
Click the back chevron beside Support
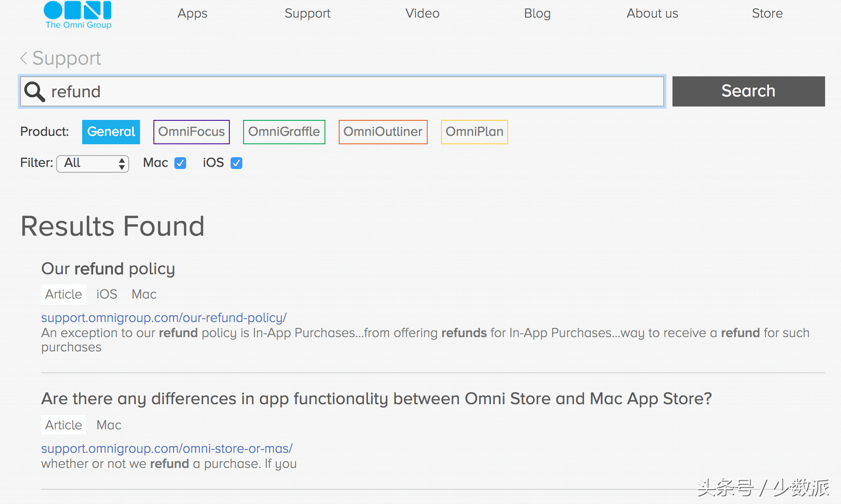pyautogui.click(x=24, y=58)
